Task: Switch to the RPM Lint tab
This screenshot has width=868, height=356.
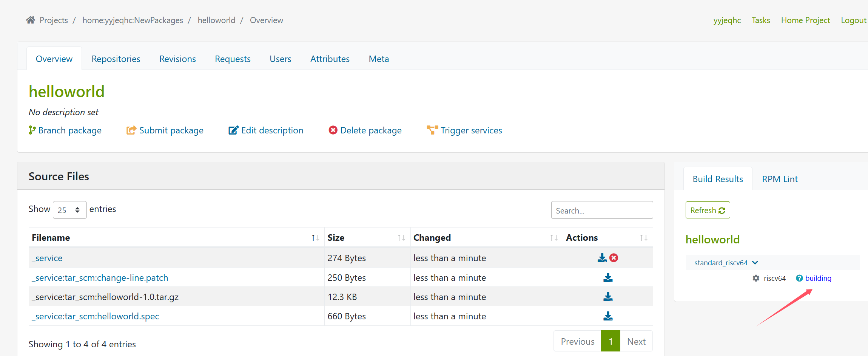Action: (780, 179)
